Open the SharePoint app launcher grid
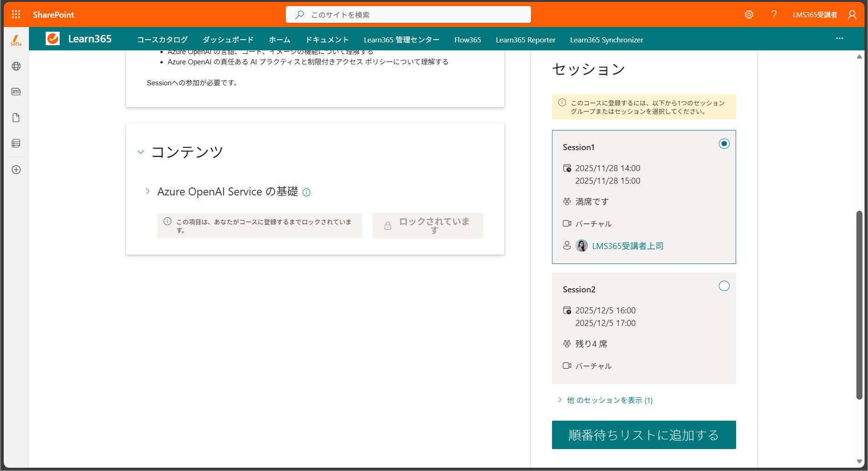The image size is (868, 471). tap(16, 14)
